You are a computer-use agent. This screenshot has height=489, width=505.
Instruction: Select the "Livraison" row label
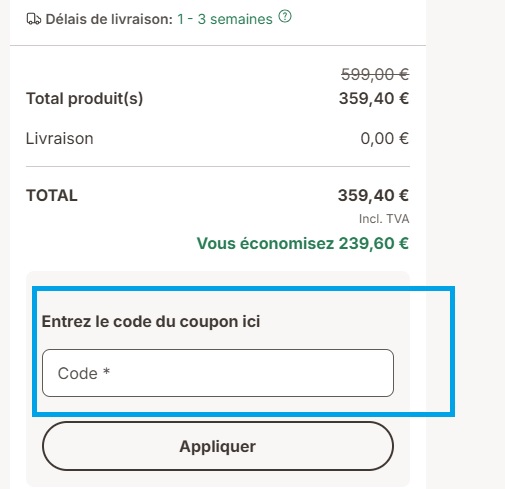(x=60, y=138)
